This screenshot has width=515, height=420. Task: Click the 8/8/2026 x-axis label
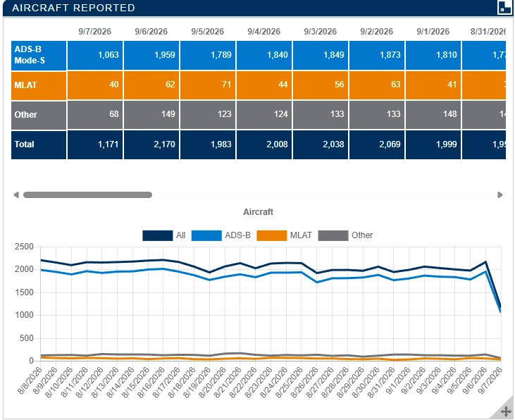tap(30, 381)
